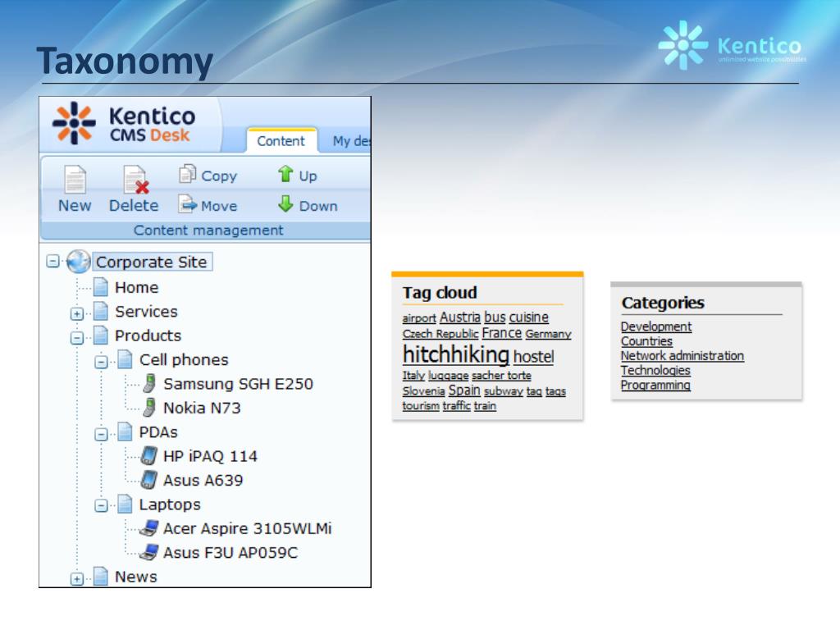Select Samsung SGH E250 product label
840x630 pixels.
(239, 384)
